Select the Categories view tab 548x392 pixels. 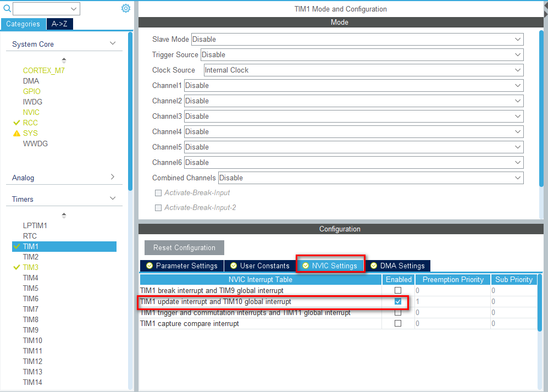point(23,24)
